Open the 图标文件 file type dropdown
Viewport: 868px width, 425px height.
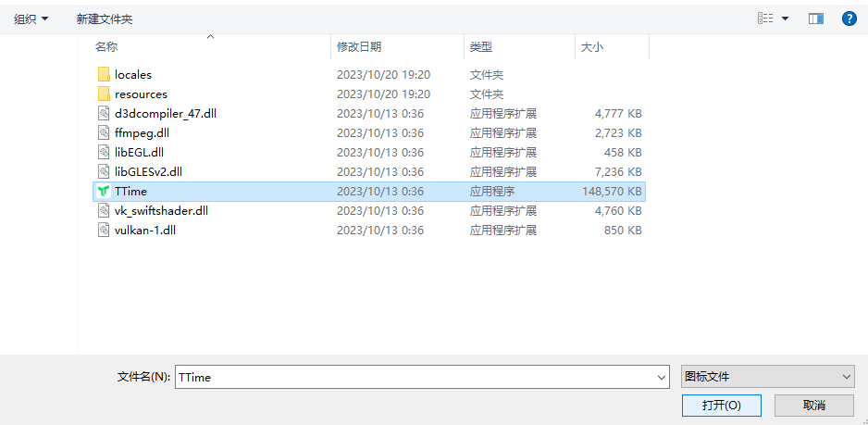point(768,377)
